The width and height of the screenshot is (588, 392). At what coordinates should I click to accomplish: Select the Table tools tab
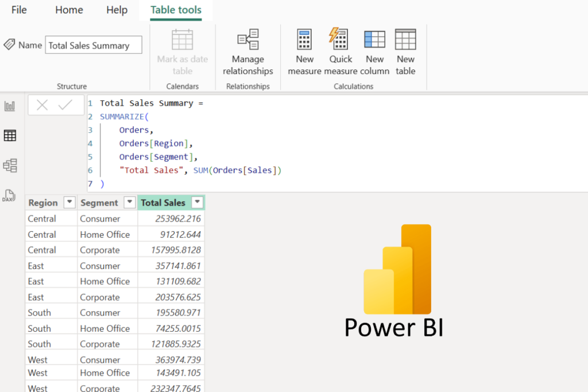click(x=176, y=10)
